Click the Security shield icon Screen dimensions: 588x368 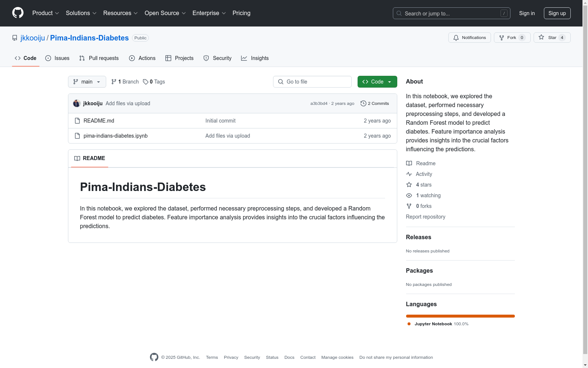point(206,58)
